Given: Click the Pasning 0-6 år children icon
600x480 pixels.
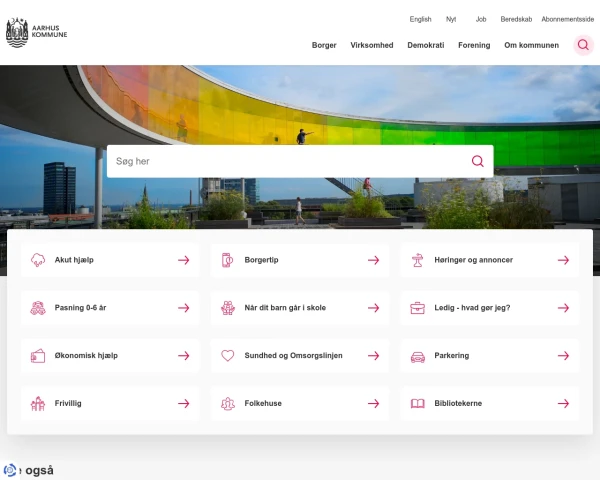Looking at the screenshot, I should click(x=38, y=308).
